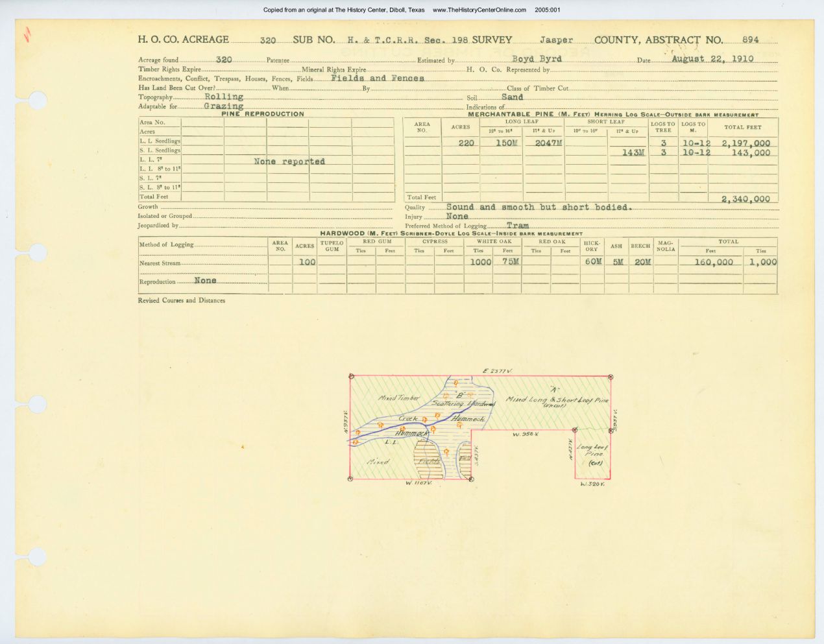This screenshot has width=824, height=644.
Task: Select map distance 'W. 1107 V.'
Action: coord(418,483)
